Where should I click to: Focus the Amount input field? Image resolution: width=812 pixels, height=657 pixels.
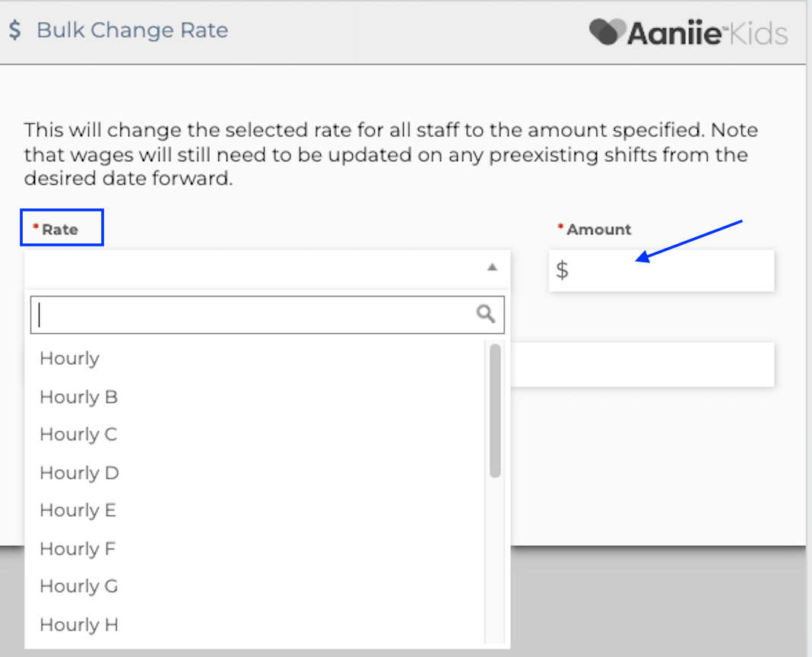pyautogui.click(x=669, y=271)
